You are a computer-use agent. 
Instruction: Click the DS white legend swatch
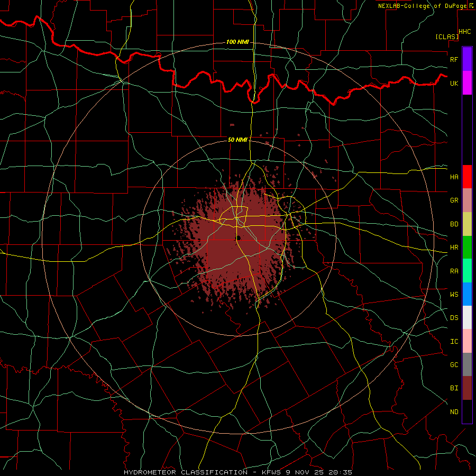[x=467, y=317]
